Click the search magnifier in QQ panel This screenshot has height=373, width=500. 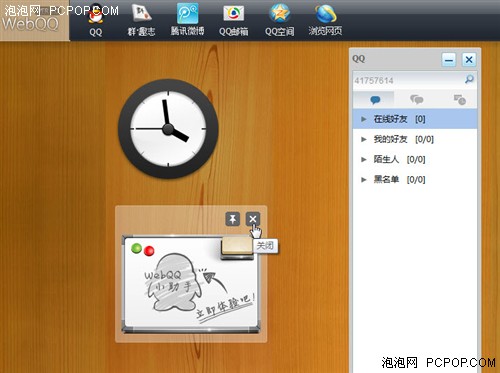[469, 79]
